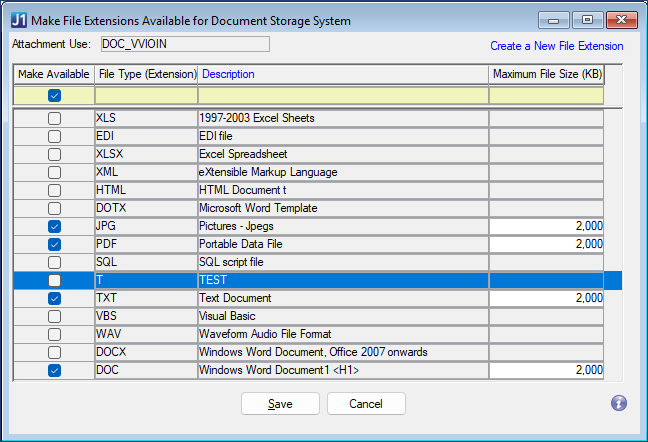Save the file extension settings
Image resolution: width=648 pixels, height=442 pixels.
coord(280,404)
